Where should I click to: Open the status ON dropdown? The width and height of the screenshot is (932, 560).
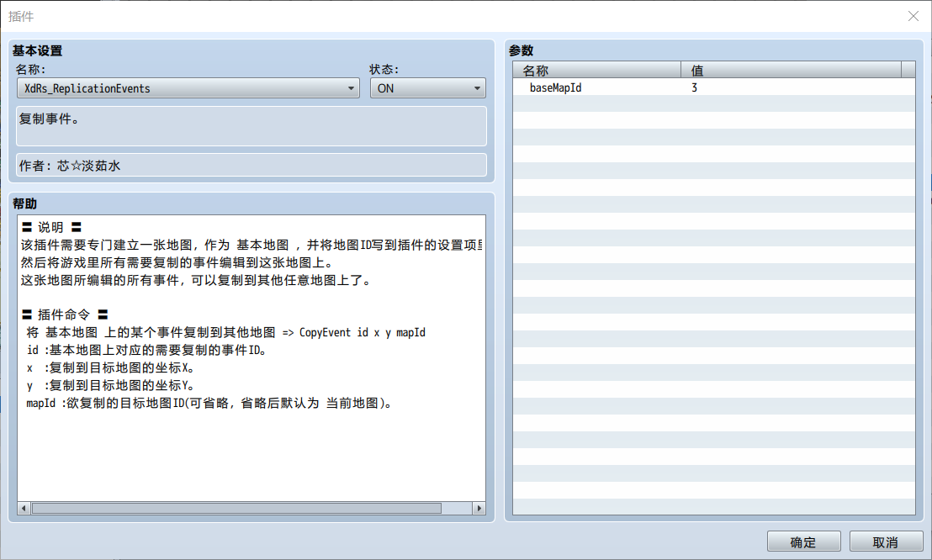(427, 88)
